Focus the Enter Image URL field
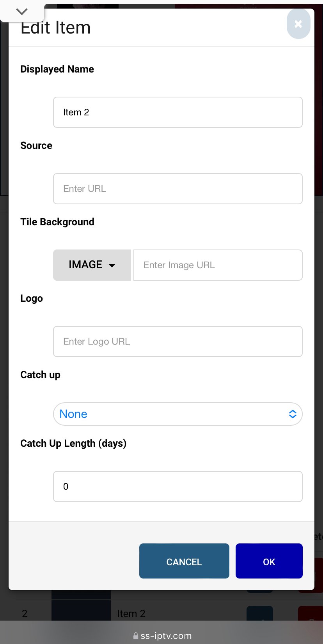 tap(218, 265)
